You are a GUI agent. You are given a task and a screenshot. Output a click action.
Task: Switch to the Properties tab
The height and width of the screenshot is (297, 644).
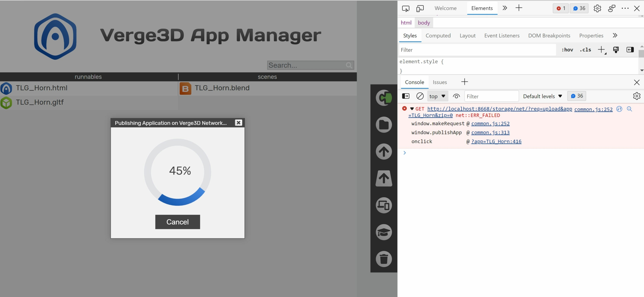[591, 36]
